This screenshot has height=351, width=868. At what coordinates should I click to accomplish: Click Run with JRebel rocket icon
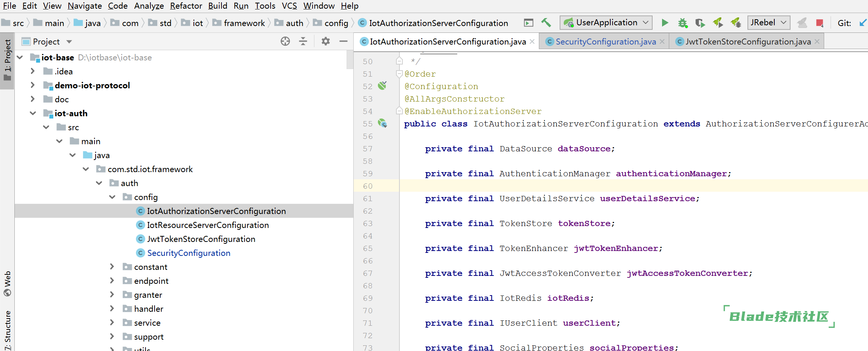click(718, 23)
